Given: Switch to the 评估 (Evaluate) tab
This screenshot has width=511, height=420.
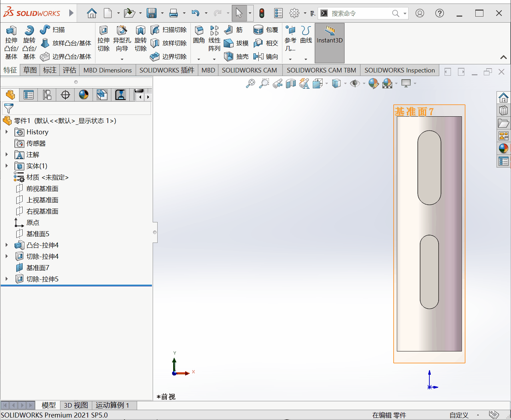Looking at the screenshot, I should coord(70,70).
